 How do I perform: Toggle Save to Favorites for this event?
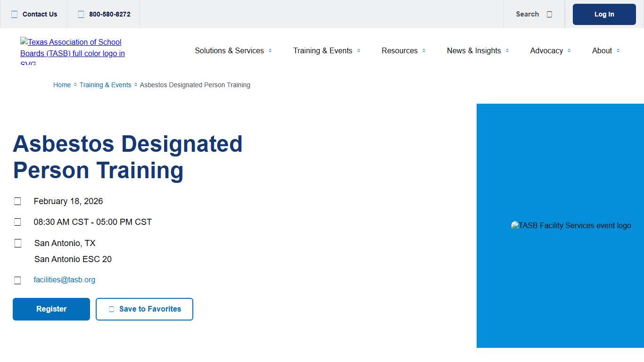click(144, 309)
